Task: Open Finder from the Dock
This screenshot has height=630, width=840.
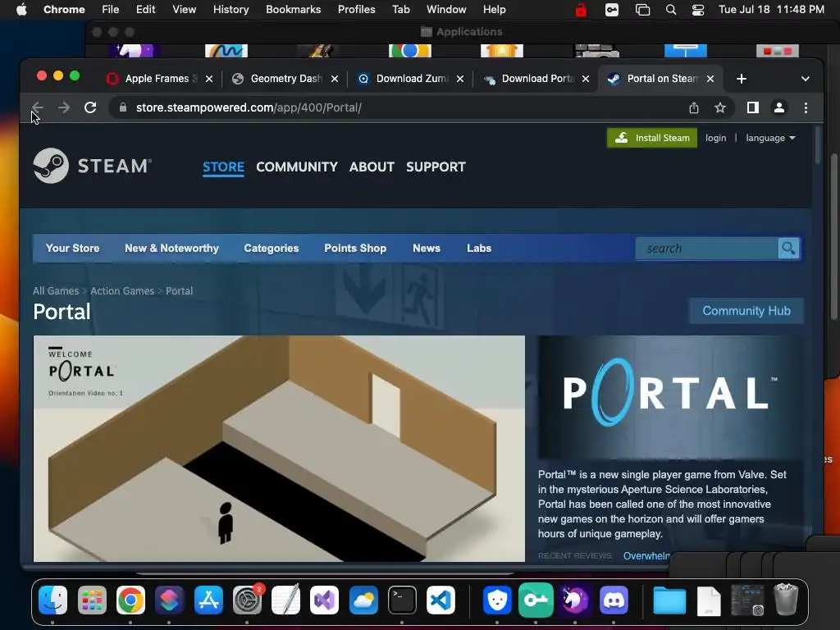Action: click(x=53, y=600)
